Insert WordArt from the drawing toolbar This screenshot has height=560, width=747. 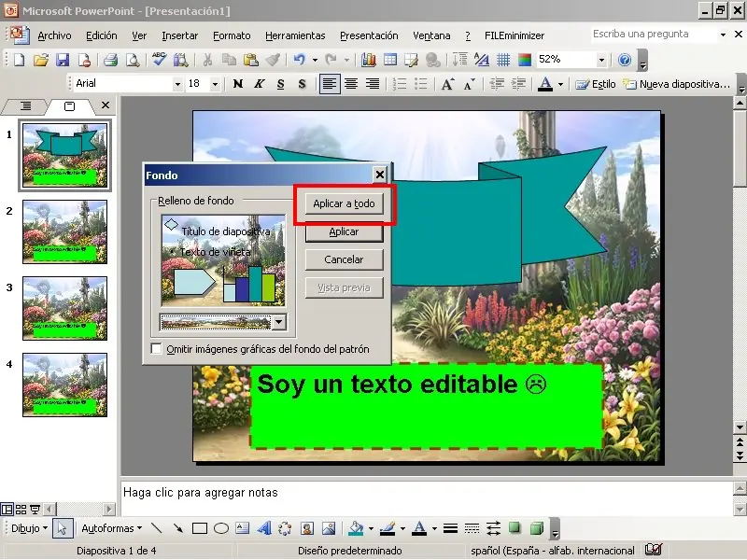point(263,528)
